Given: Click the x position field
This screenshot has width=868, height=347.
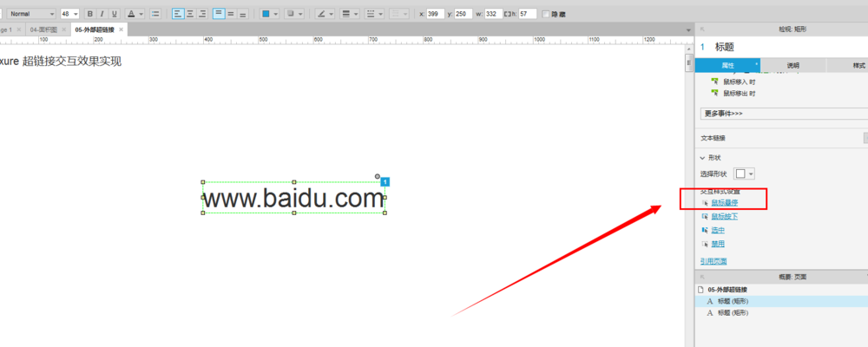Looking at the screenshot, I should point(436,14).
